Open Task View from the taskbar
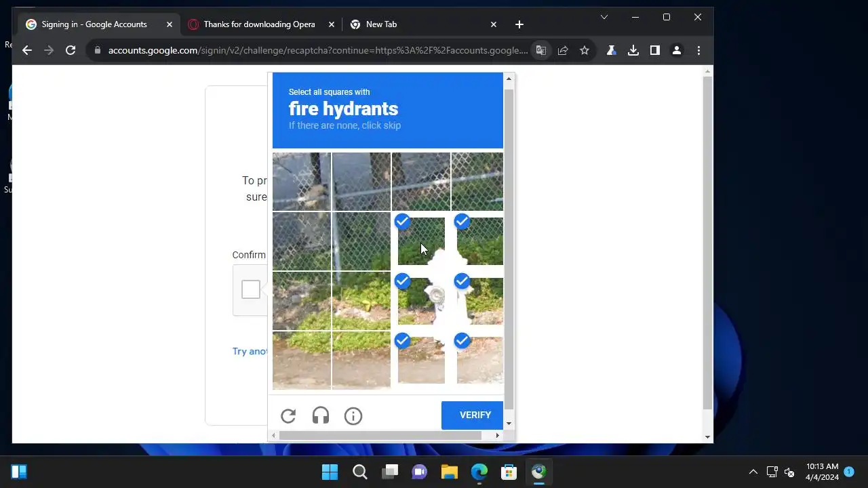The height and width of the screenshot is (488, 868). (390, 472)
